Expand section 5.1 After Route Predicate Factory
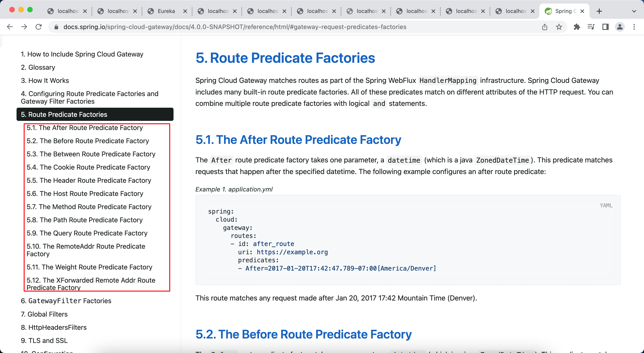The width and height of the screenshot is (644, 353). click(x=85, y=127)
